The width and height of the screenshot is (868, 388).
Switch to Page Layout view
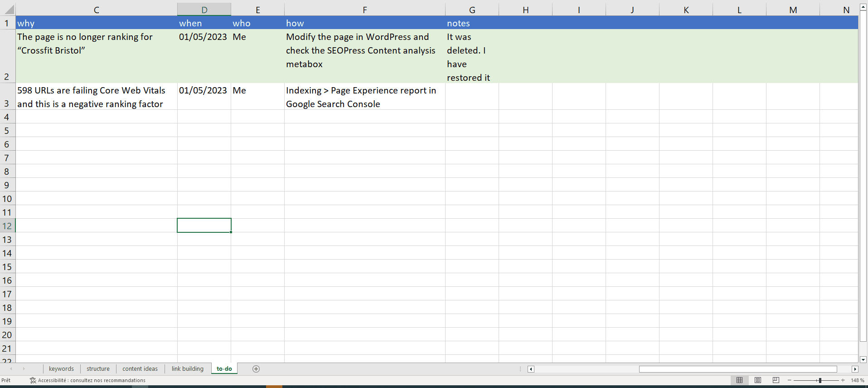point(757,380)
